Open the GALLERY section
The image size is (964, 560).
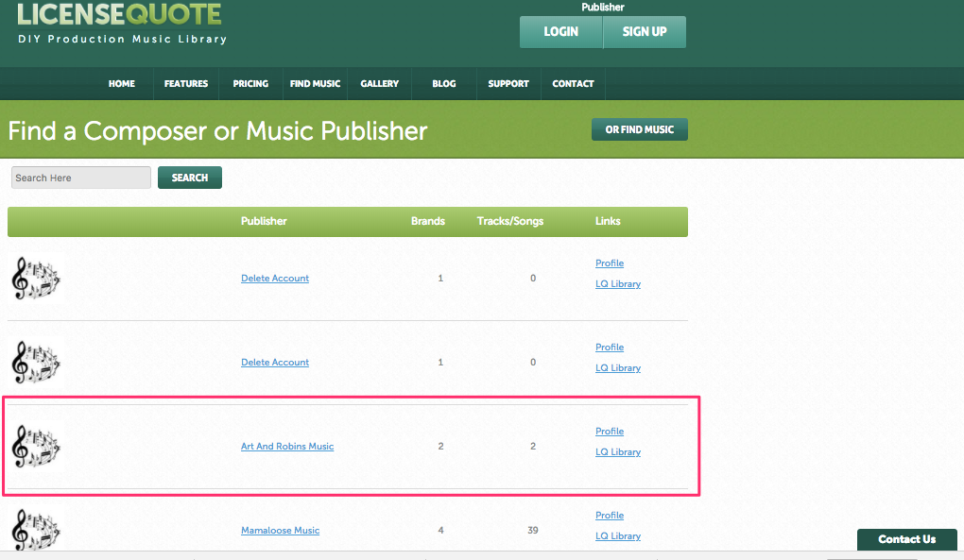(379, 83)
